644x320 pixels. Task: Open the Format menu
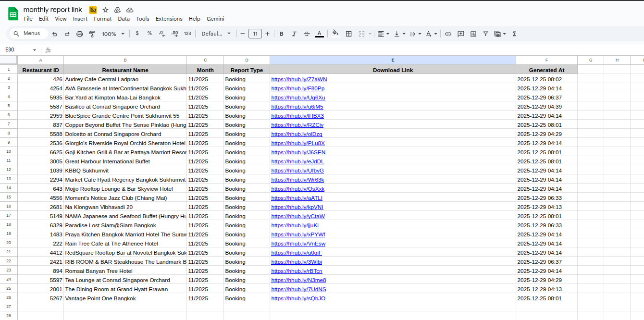coord(102,19)
